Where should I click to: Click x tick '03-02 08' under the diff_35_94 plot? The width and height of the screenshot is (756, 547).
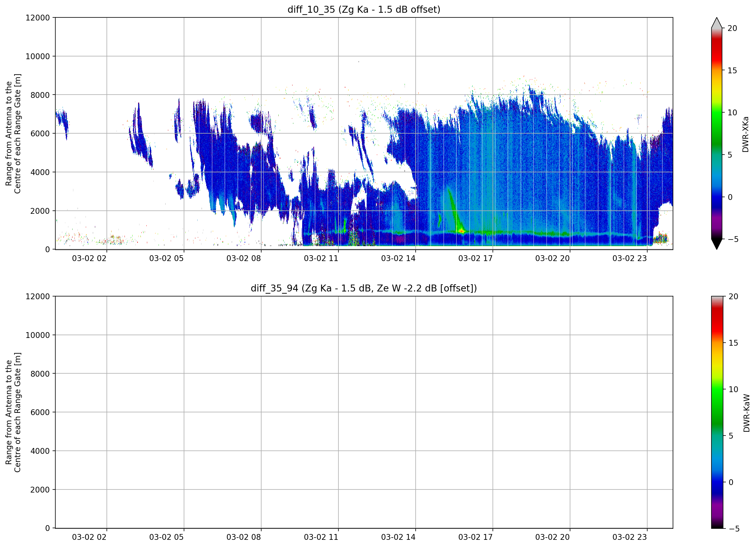(x=244, y=537)
